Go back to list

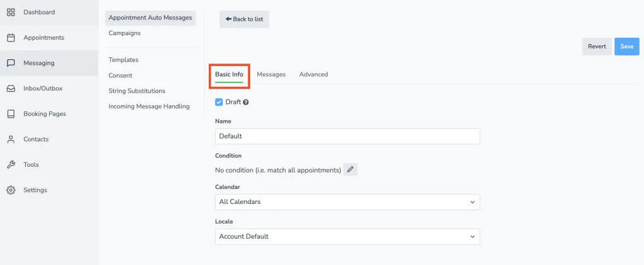(x=244, y=20)
